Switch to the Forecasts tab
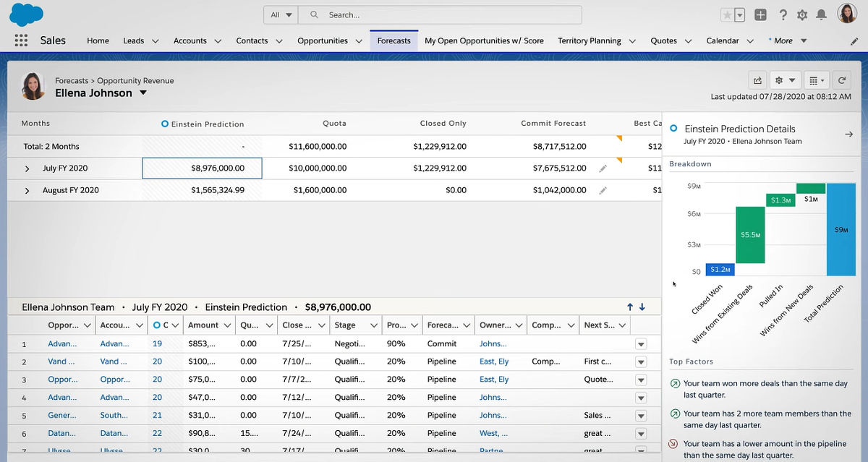Screen dimensions: 868x462 (x=393, y=41)
